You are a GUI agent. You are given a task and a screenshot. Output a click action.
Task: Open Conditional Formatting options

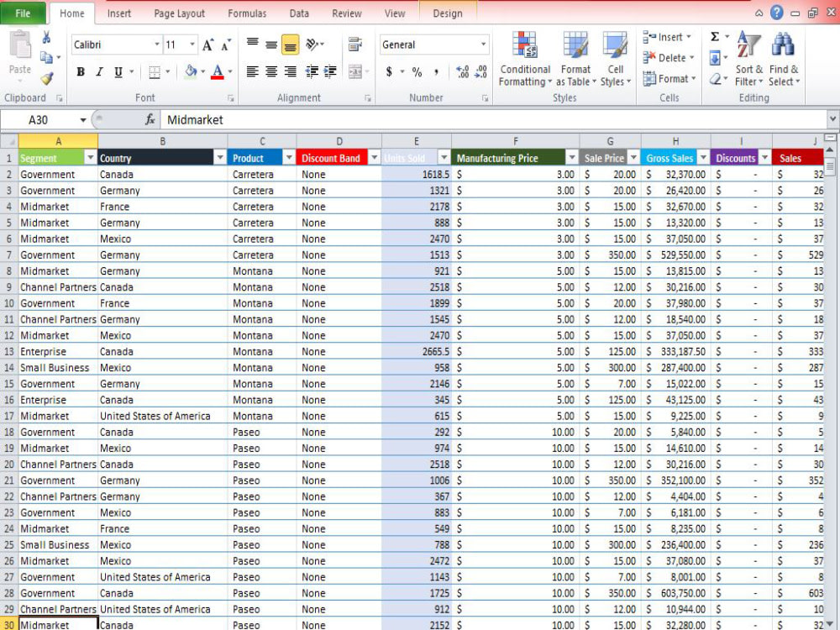point(524,59)
